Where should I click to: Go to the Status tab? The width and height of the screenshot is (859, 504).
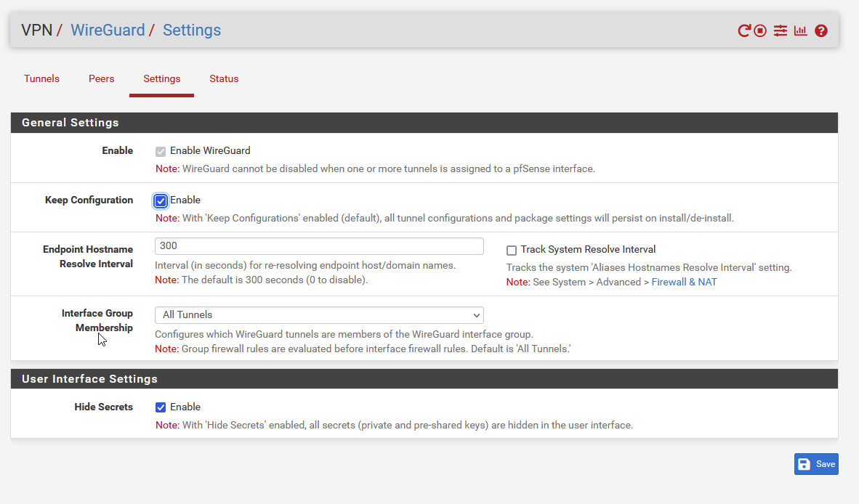224,78
